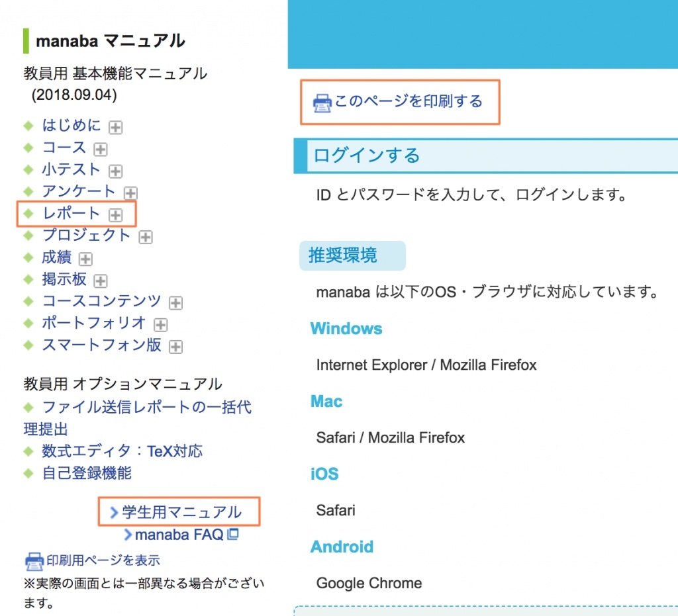
Task: Expand the コース section plus icon
Action: (101, 149)
